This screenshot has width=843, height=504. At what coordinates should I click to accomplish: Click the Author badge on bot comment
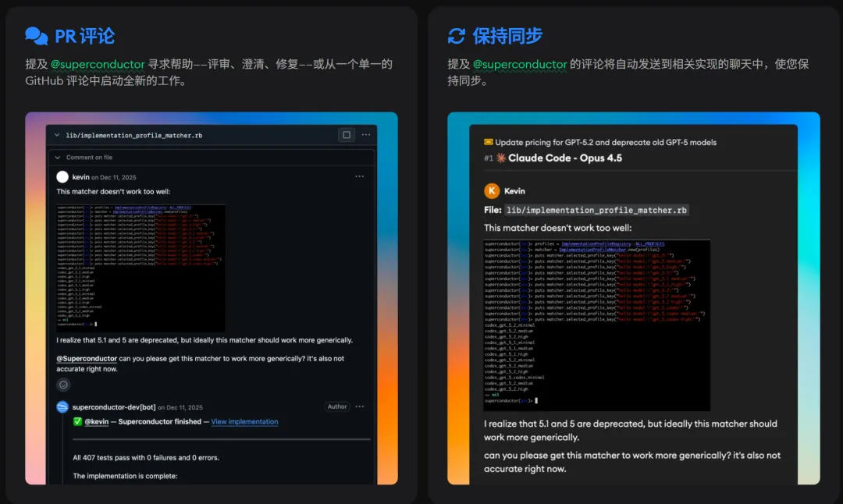coord(337,406)
